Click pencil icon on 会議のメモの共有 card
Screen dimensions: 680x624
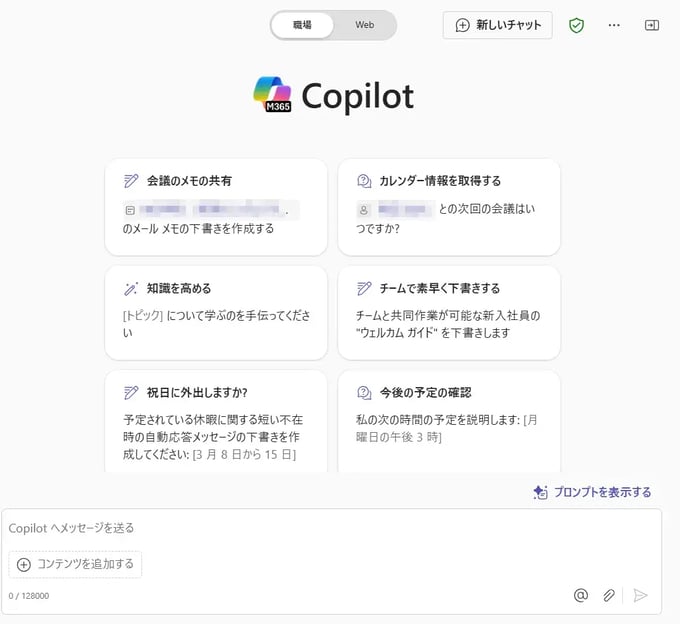tap(131, 181)
